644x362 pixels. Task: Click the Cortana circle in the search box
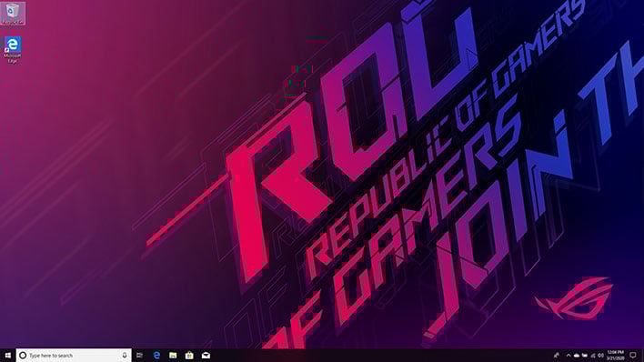(x=23, y=356)
